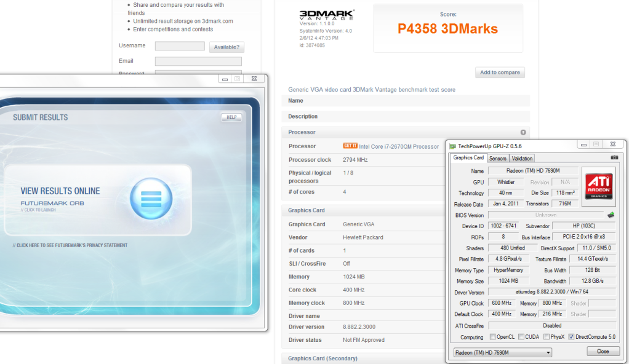Click the Driver status value Not FM Approved
629x364 pixels.
point(364,340)
